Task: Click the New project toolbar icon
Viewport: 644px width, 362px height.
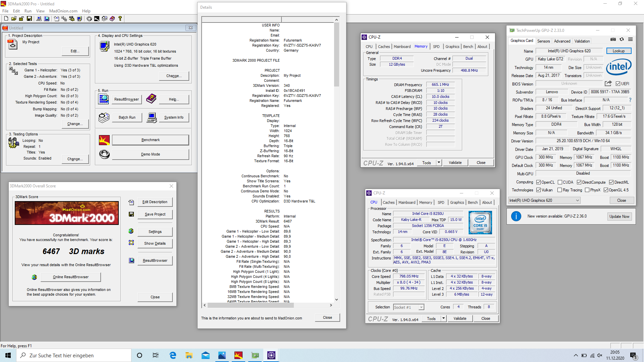Action: 6,18
